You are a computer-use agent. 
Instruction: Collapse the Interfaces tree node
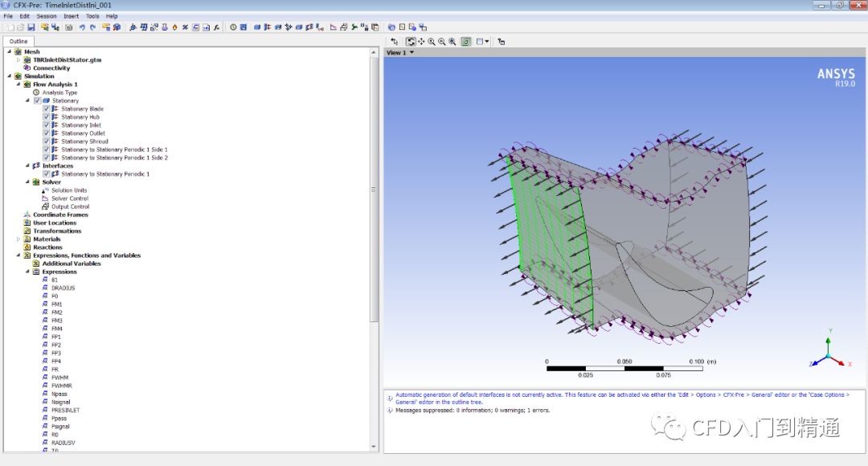click(x=27, y=166)
